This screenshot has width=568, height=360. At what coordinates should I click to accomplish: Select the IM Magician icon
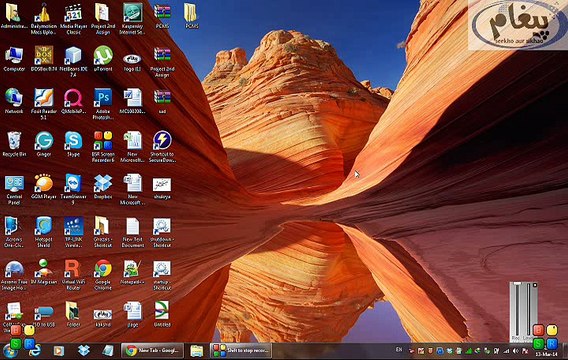44,272
